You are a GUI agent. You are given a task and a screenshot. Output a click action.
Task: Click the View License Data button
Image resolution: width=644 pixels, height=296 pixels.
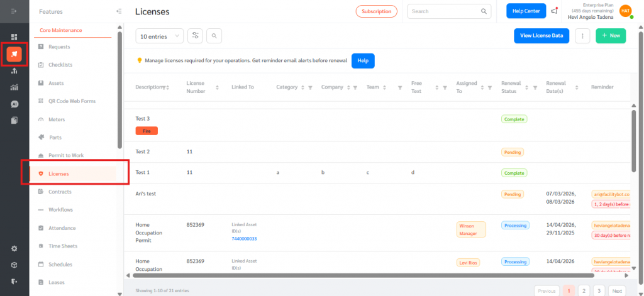click(x=541, y=36)
